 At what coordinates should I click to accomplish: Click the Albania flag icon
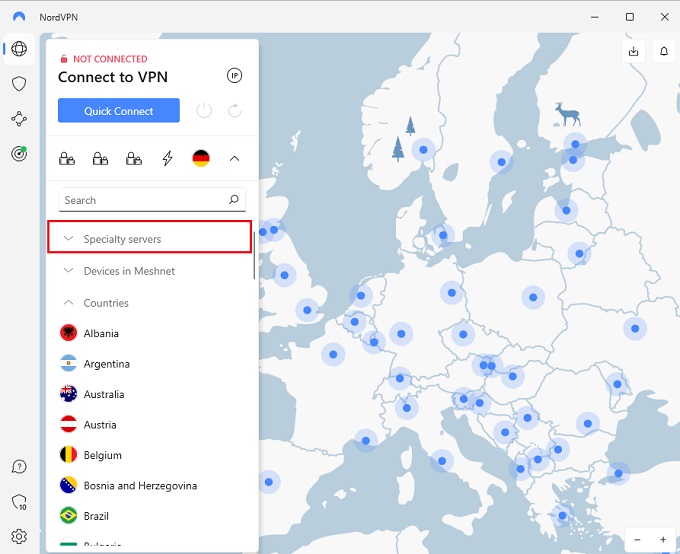(69, 333)
